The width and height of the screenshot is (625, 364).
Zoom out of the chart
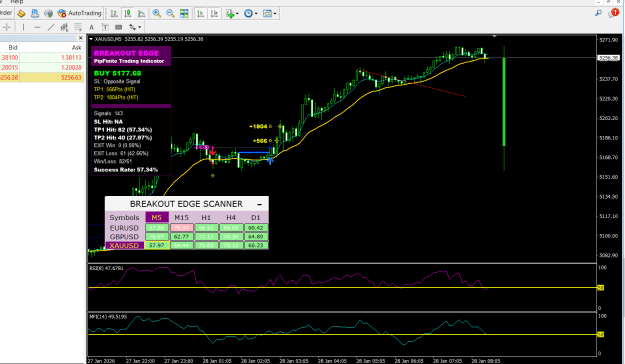[x=170, y=14]
